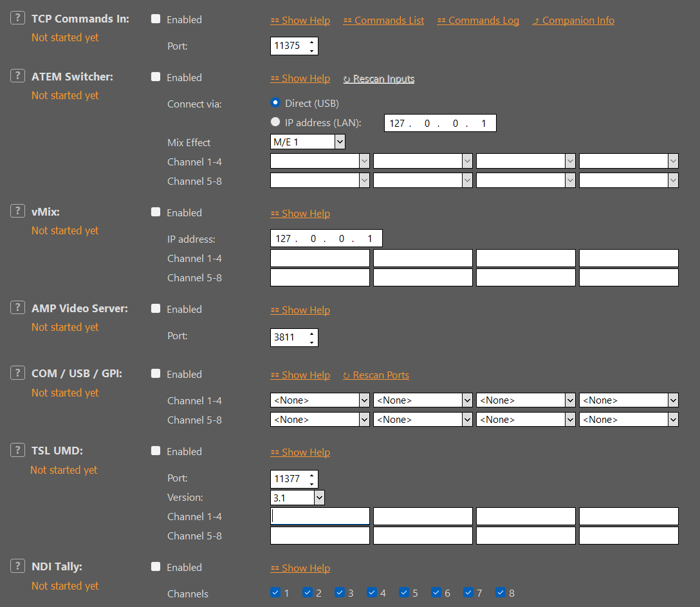Viewport: 700px width, 607px height.
Task: Enable AMP Video Server checkbox
Action: [156, 308]
